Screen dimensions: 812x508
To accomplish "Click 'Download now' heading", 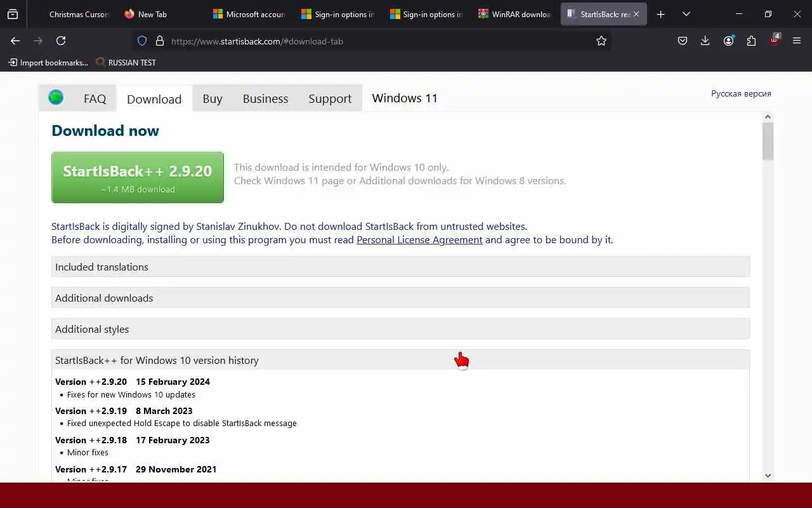I will coord(105,131).
